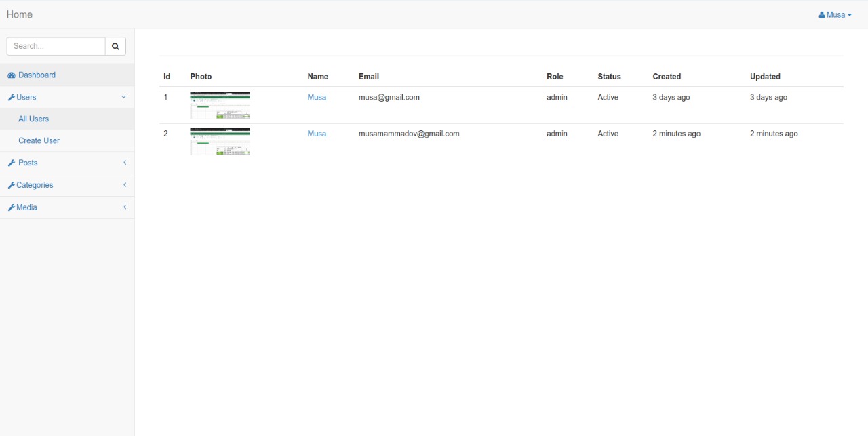
Task: Click the Name column header
Action: coord(317,77)
